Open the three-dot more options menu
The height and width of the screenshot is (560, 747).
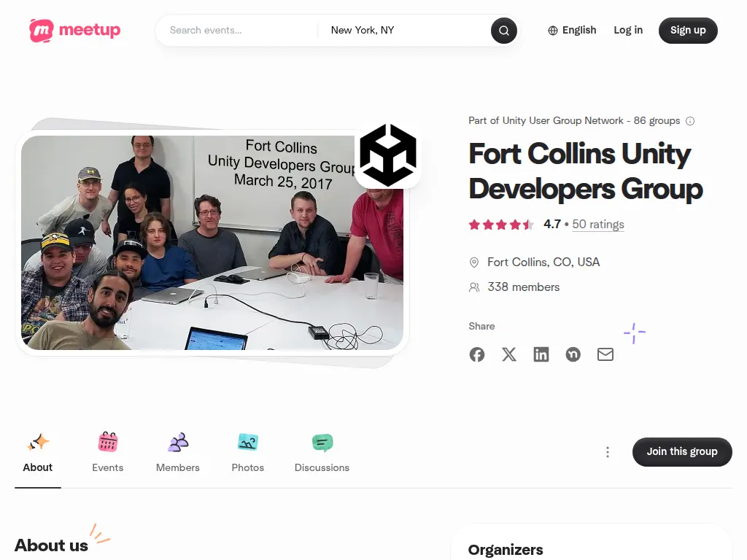point(608,452)
